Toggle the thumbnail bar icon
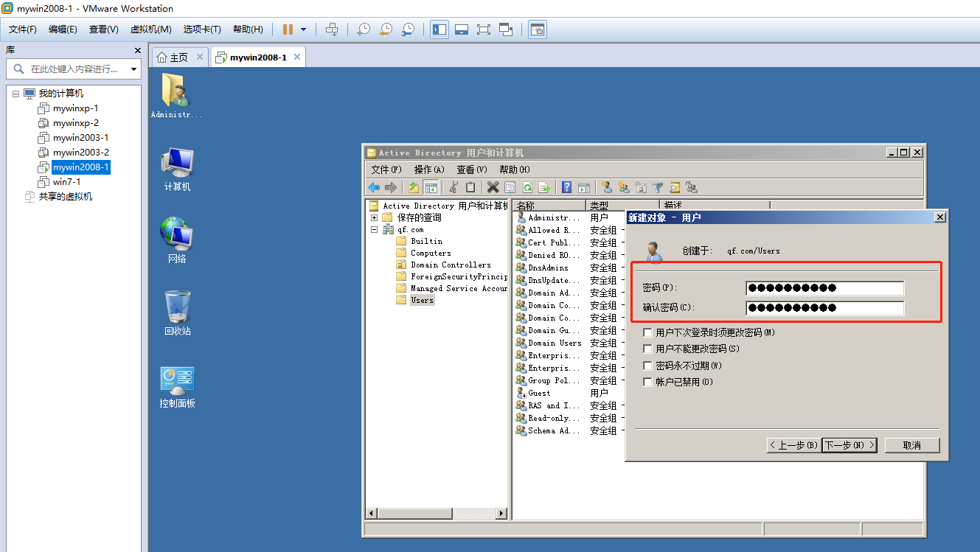The width and height of the screenshot is (980, 552). pos(462,29)
